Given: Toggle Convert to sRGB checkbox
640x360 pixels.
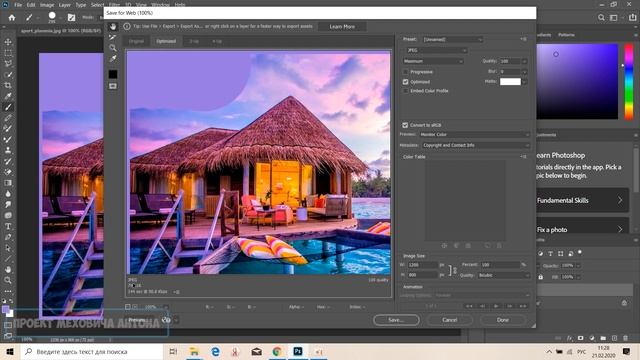Looking at the screenshot, I should coord(405,125).
